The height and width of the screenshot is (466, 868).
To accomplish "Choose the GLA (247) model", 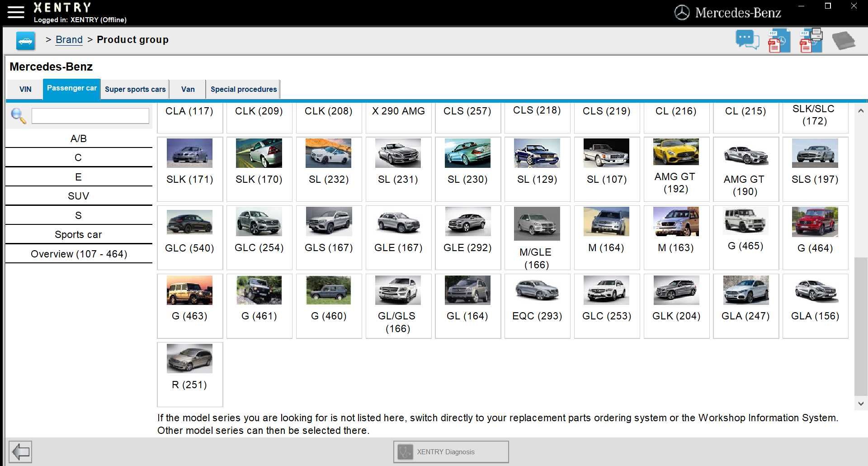I will 746,306.
